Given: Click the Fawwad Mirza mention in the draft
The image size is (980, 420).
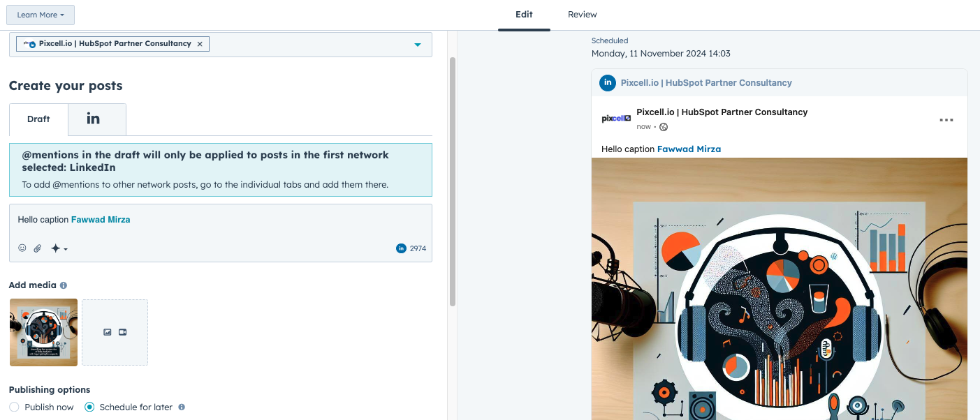Looking at the screenshot, I should [101, 220].
